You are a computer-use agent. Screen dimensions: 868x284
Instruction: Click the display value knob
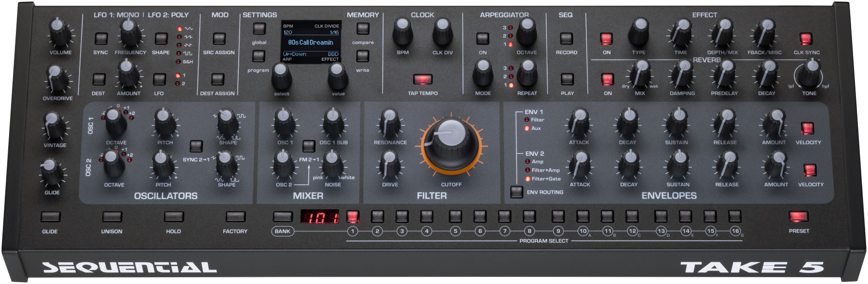[338, 75]
